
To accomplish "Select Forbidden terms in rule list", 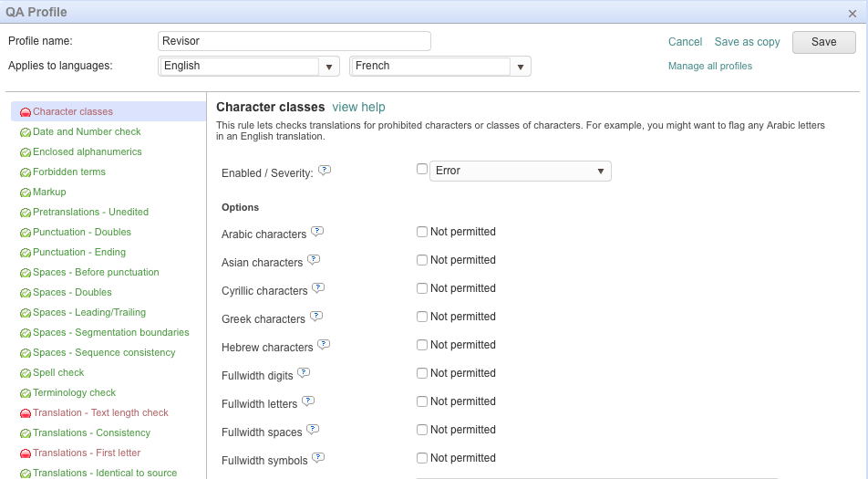I will tap(69, 172).
